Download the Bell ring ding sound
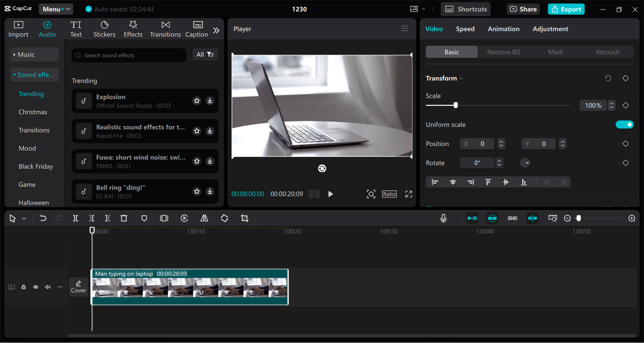Viewport: 644px width, 343px height. [x=210, y=191]
